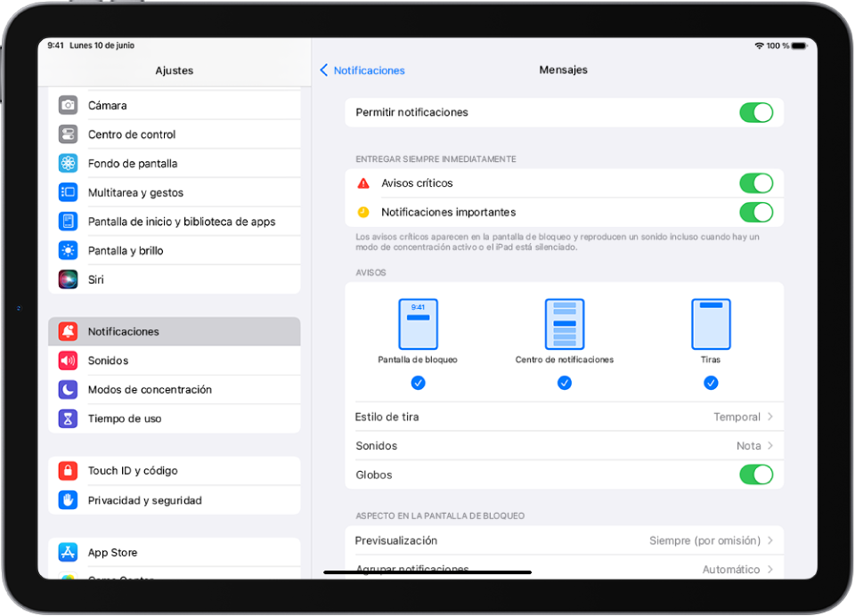Viewport: 855px width, 616px height.
Task: Click the Centro de control icon
Action: [x=68, y=134]
